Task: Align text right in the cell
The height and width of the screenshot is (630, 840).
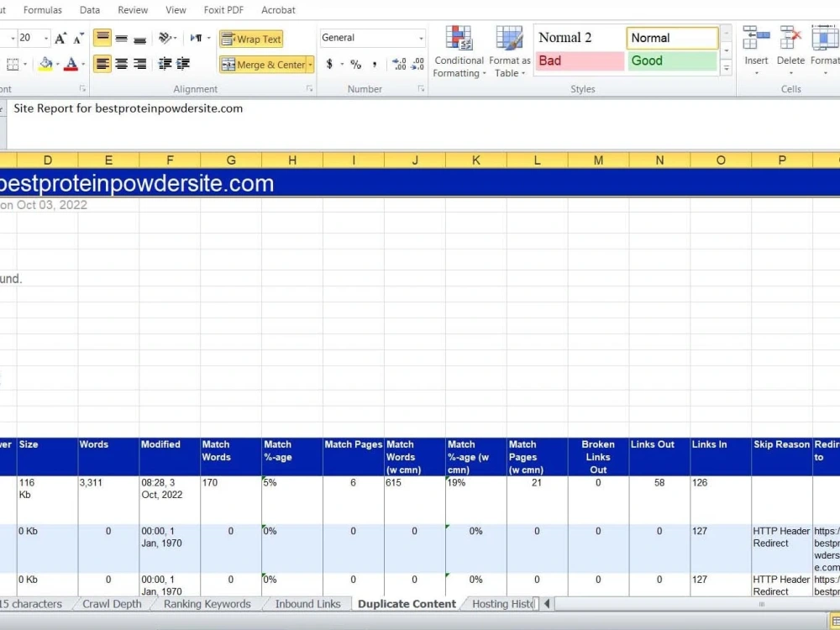Action: click(139, 64)
